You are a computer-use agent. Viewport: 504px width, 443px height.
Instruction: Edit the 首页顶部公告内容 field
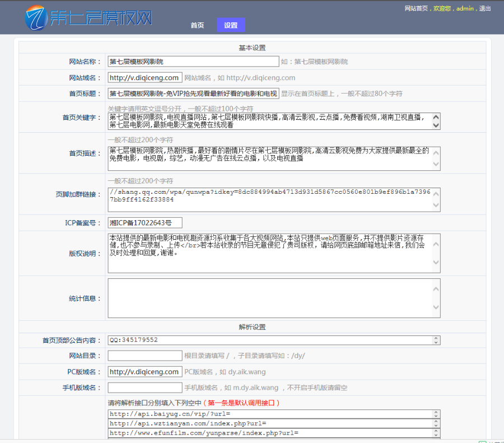(274, 340)
